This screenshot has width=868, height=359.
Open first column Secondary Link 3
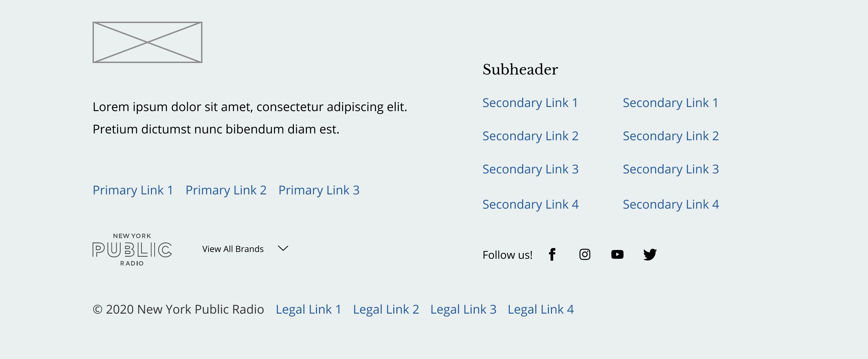click(530, 169)
